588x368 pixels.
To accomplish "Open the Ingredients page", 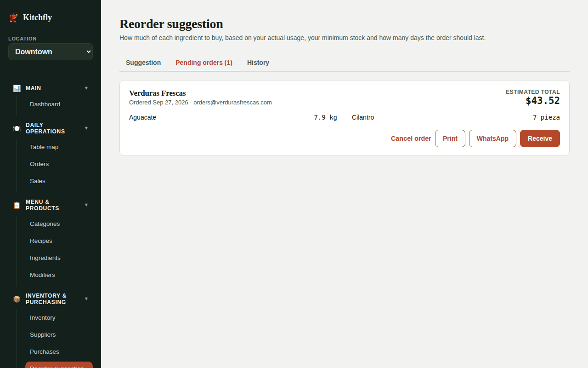I will click(59, 258).
